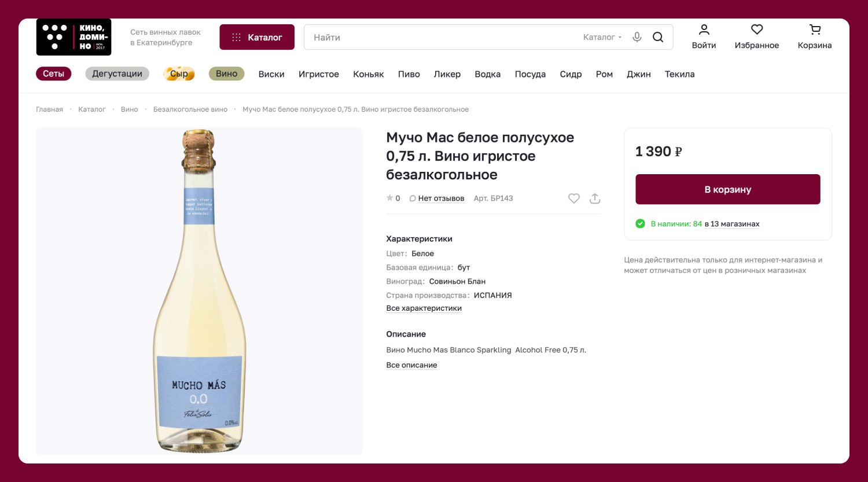Select the Игристое category
The width and height of the screenshot is (868, 482).
pyautogui.click(x=319, y=74)
